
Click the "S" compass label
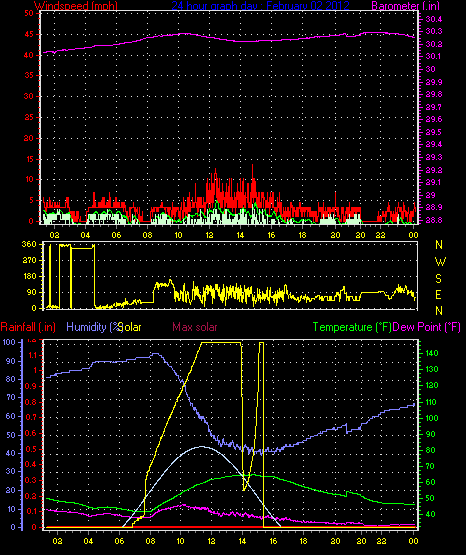pos(438,279)
